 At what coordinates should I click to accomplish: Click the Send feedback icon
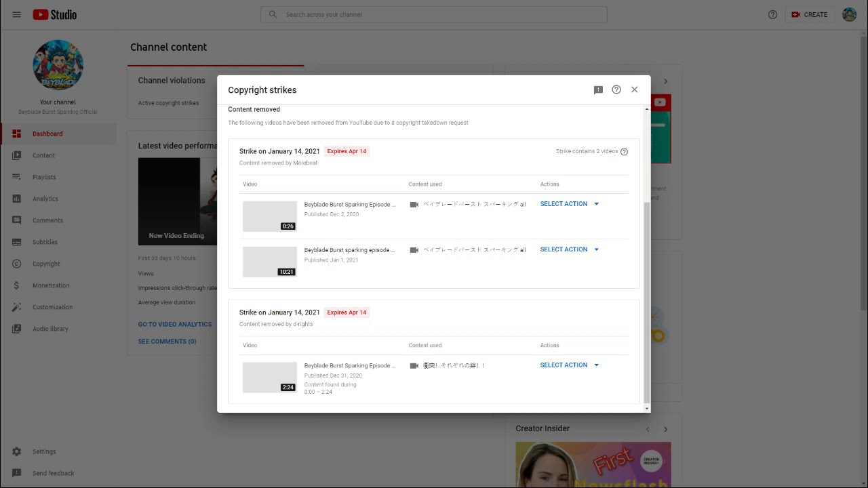[x=17, y=473]
